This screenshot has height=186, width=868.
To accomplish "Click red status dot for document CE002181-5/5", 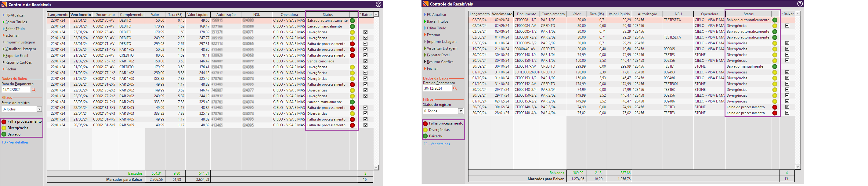I will [x=353, y=125].
